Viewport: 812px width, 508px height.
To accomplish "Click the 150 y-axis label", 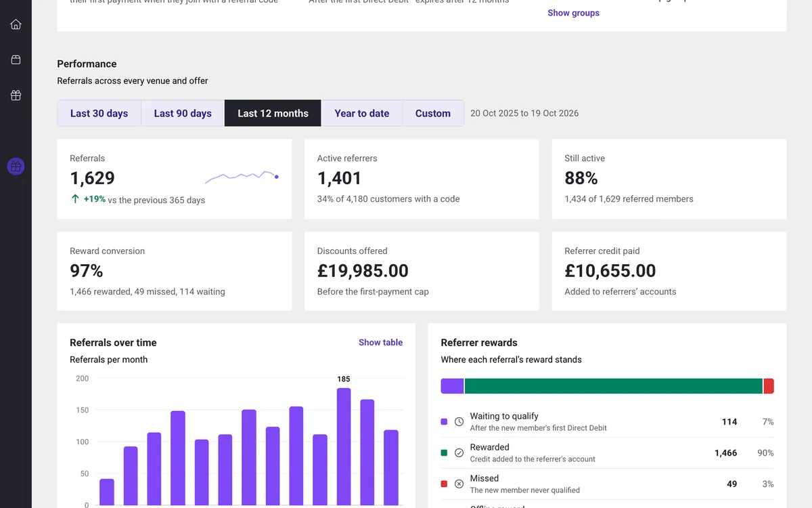I will (82, 410).
